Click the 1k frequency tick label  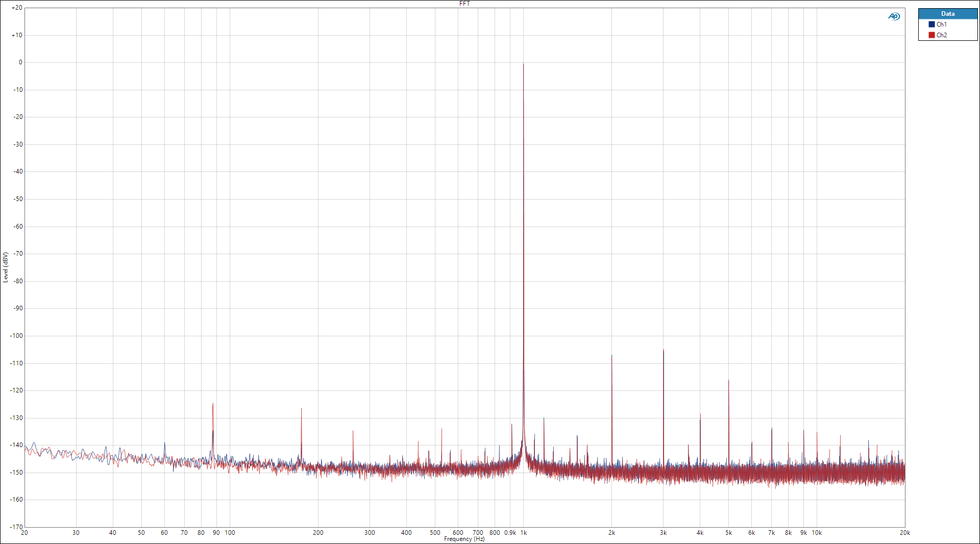click(523, 532)
